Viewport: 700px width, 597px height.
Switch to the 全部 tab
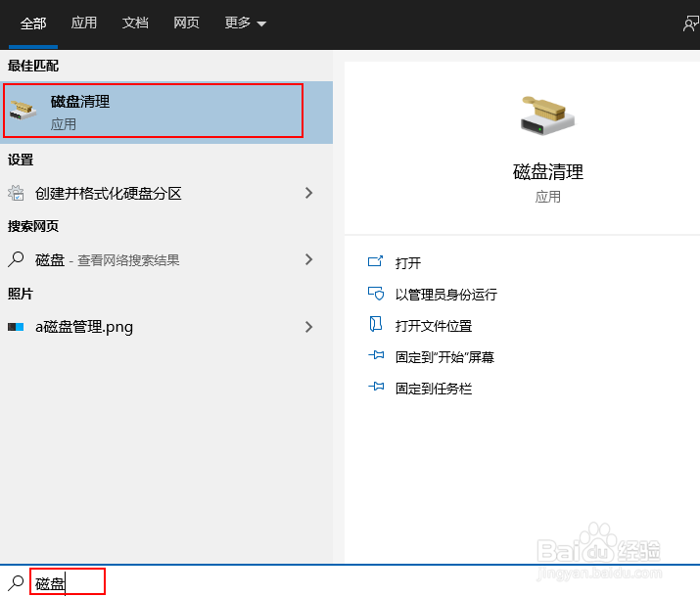[33, 23]
